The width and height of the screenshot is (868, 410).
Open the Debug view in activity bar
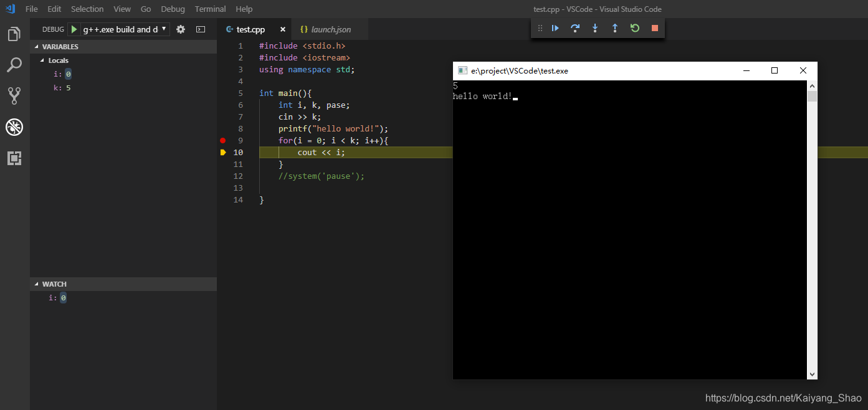pyautogui.click(x=14, y=127)
